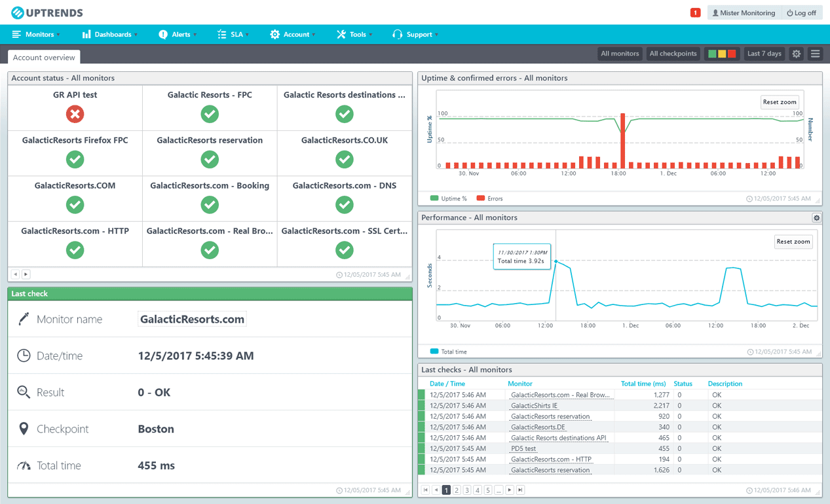Reset zoom on the Uptime chart
The height and width of the screenshot is (504, 830).
coord(780,102)
